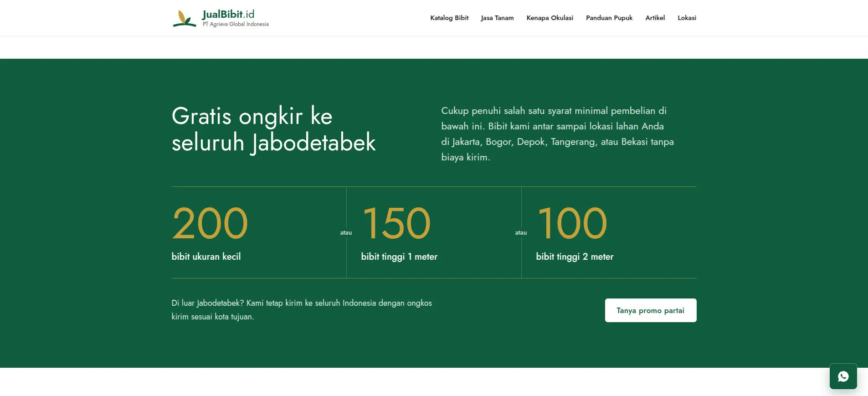Click the number 150 figure

pyautogui.click(x=396, y=223)
